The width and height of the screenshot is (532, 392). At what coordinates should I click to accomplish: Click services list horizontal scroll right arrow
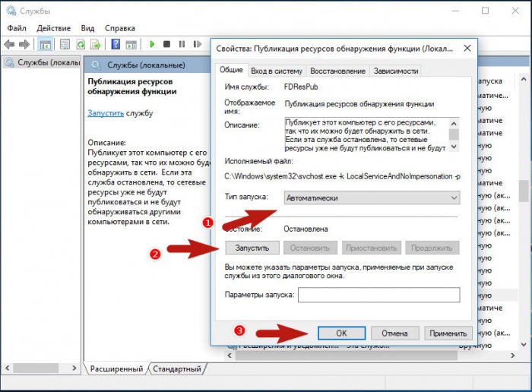point(513,356)
